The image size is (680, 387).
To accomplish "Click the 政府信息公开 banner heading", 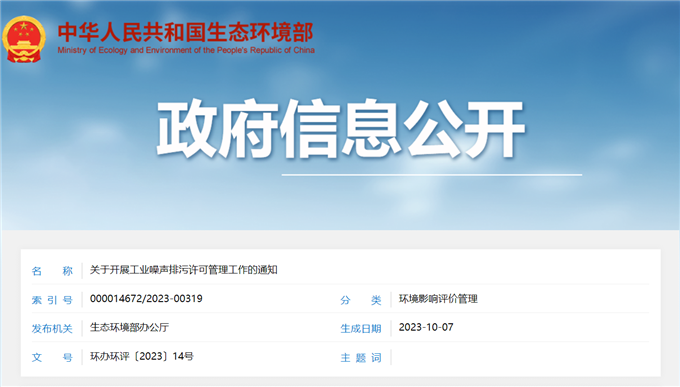I will click(x=340, y=128).
